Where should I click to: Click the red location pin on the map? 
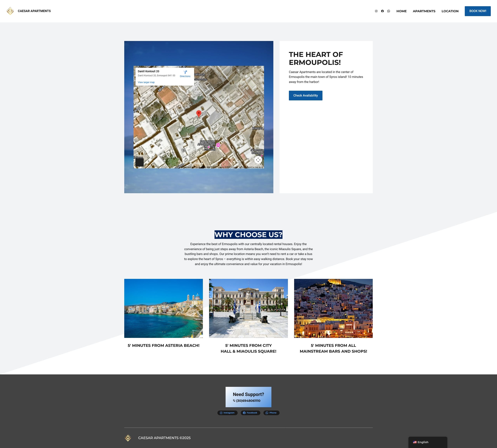199,113
